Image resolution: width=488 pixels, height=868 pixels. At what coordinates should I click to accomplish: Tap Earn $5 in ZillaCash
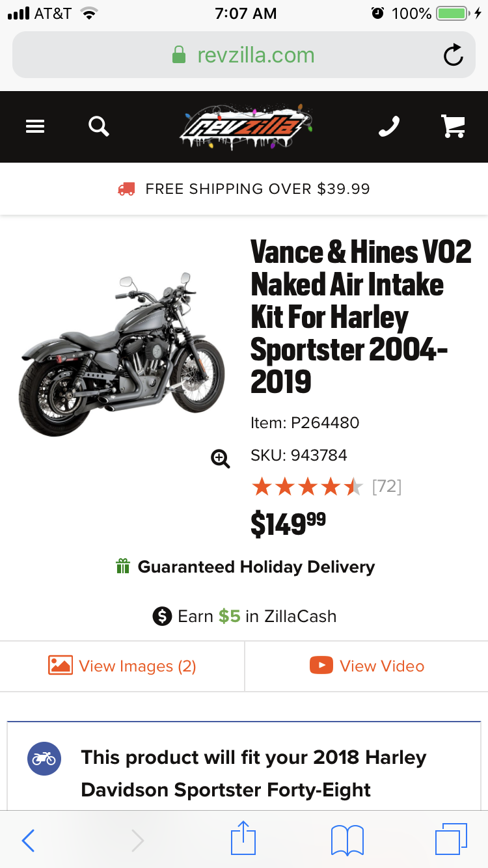pyautogui.click(x=244, y=616)
